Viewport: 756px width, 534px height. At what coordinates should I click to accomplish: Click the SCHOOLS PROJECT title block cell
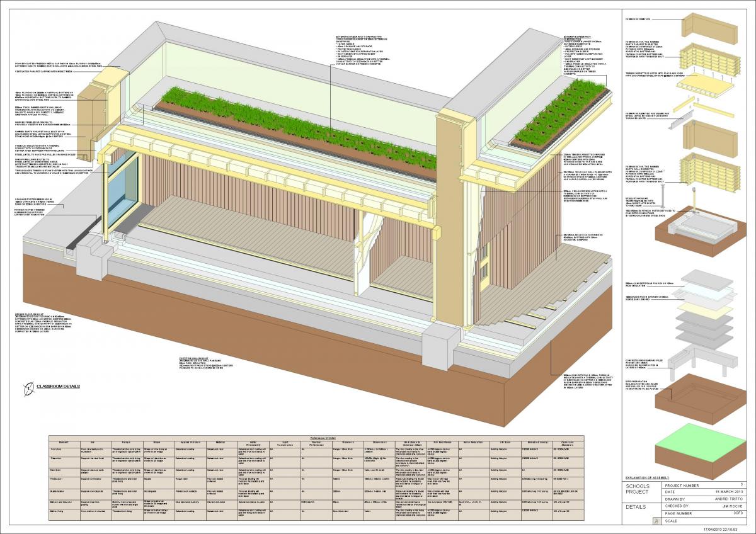pyautogui.click(x=638, y=489)
